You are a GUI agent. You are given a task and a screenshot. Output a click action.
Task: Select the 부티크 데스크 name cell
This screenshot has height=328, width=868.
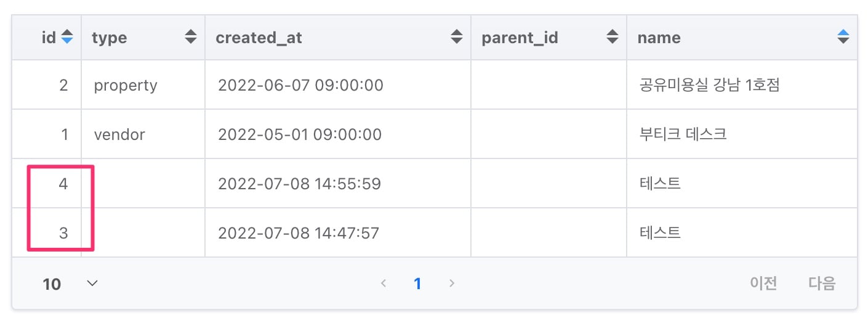(x=683, y=134)
